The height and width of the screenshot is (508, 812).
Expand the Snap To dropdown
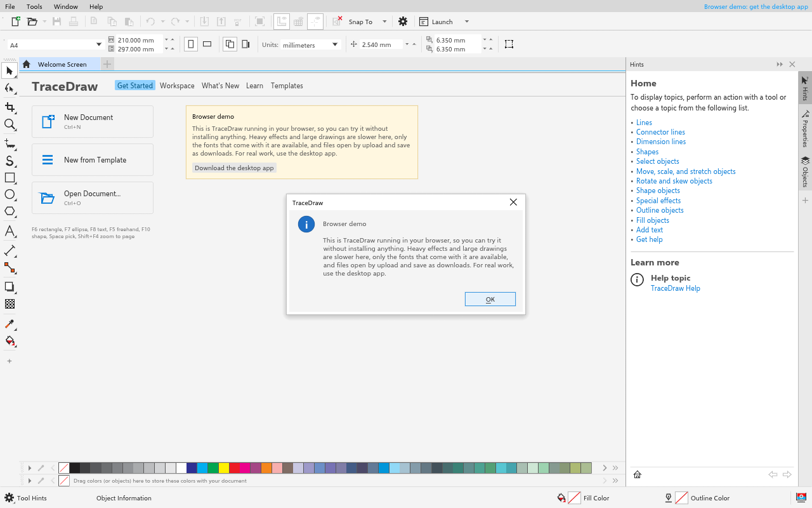[x=384, y=22]
